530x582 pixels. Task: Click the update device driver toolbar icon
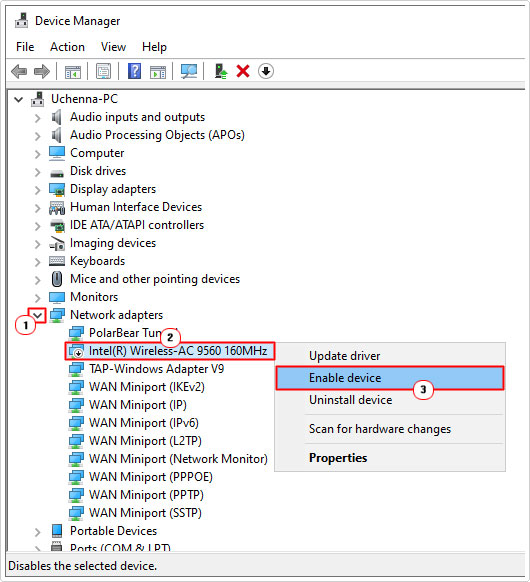(x=221, y=71)
